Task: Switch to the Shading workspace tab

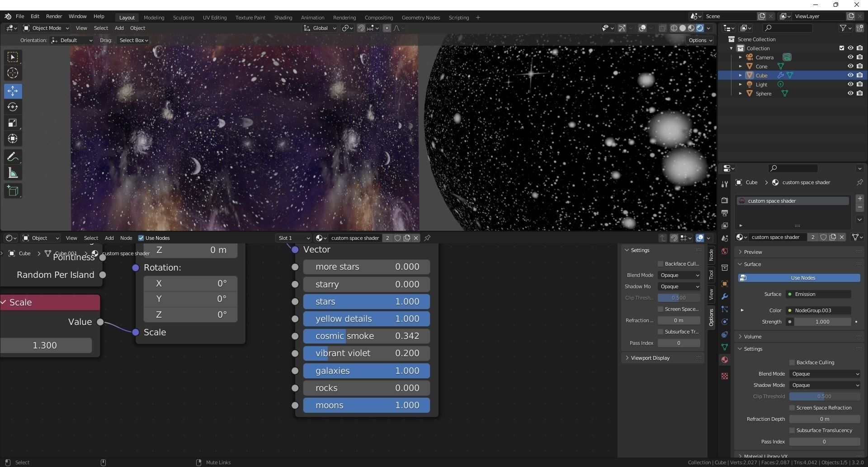Action: pos(283,18)
